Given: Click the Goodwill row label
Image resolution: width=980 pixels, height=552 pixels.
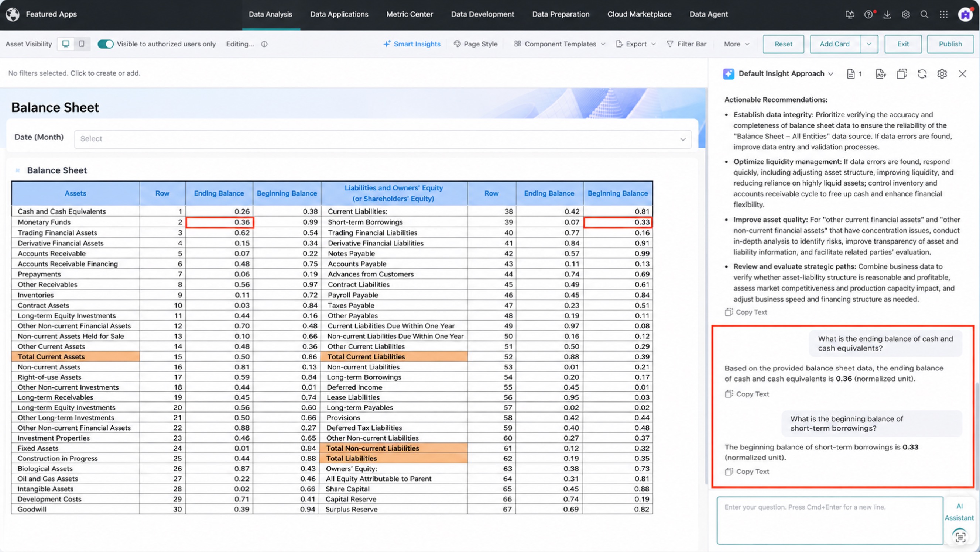Looking at the screenshot, I should point(32,510).
